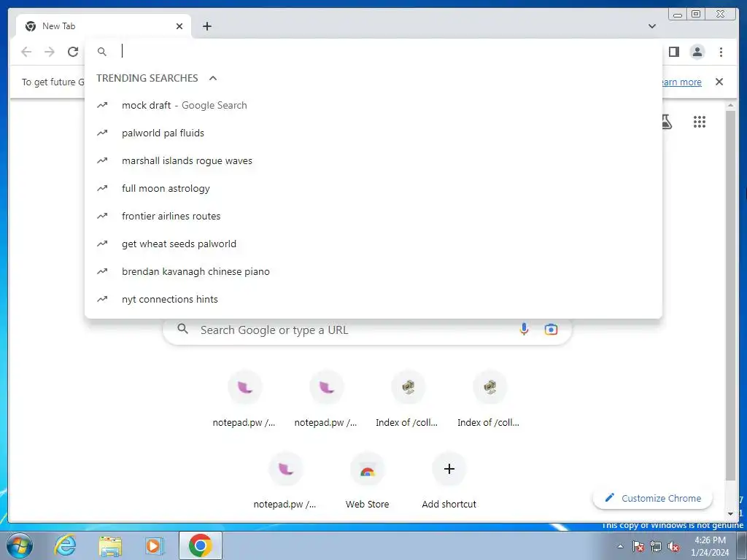Viewport: 747px width, 560px height.
Task: Open Windows Media Player from taskbar
Action: [154, 545]
